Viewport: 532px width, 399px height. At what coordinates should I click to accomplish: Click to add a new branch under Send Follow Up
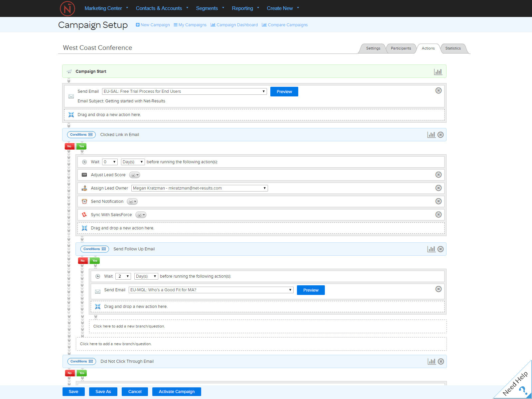pos(268,326)
